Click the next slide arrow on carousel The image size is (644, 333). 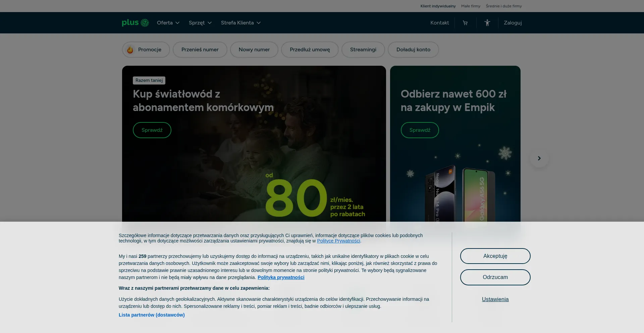[539, 158]
